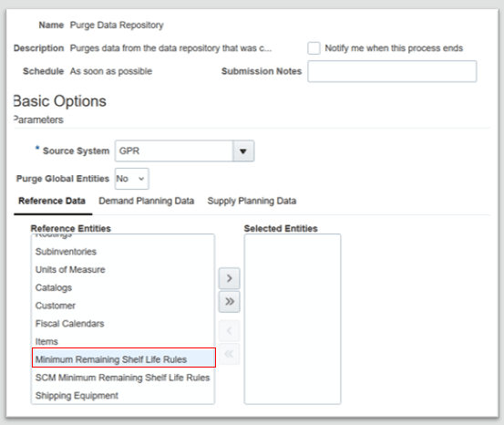This screenshot has width=504, height=425.
Task: Click the disabled double left arrow button
Action: (x=229, y=354)
